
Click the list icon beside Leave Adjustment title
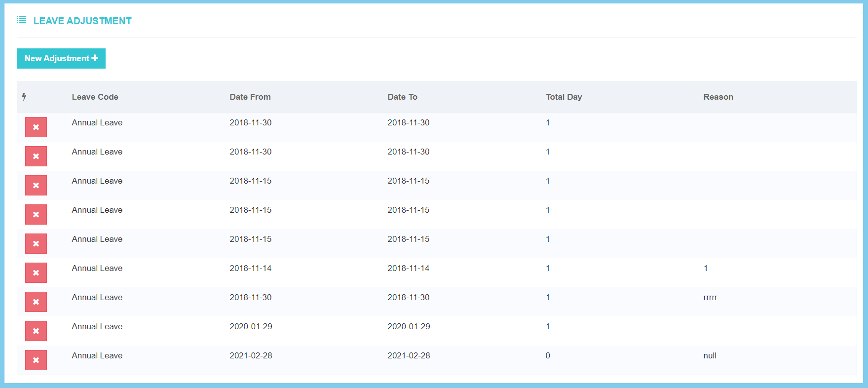click(21, 20)
